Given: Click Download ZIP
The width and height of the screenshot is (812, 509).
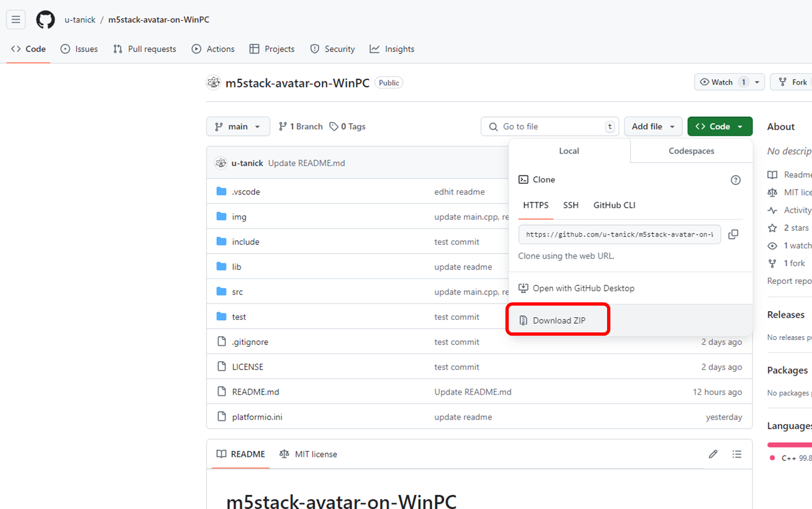Looking at the screenshot, I should pyautogui.click(x=558, y=320).
